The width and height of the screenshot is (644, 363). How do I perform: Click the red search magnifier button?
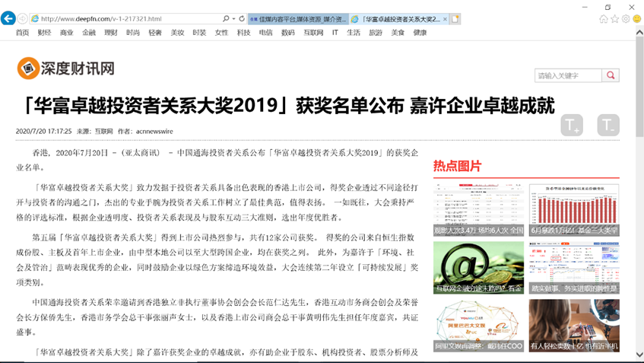(x=611, y=75)
